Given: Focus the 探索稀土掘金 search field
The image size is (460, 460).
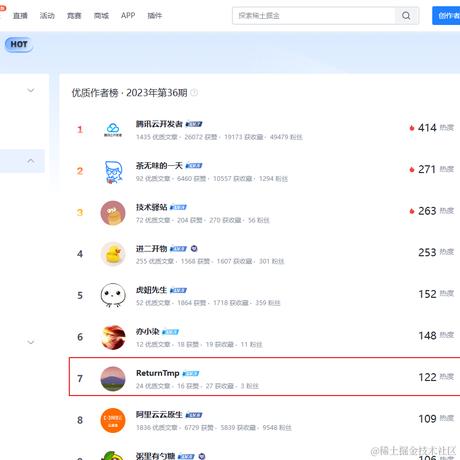Looking at the screenshot, I should click(314, 16).
